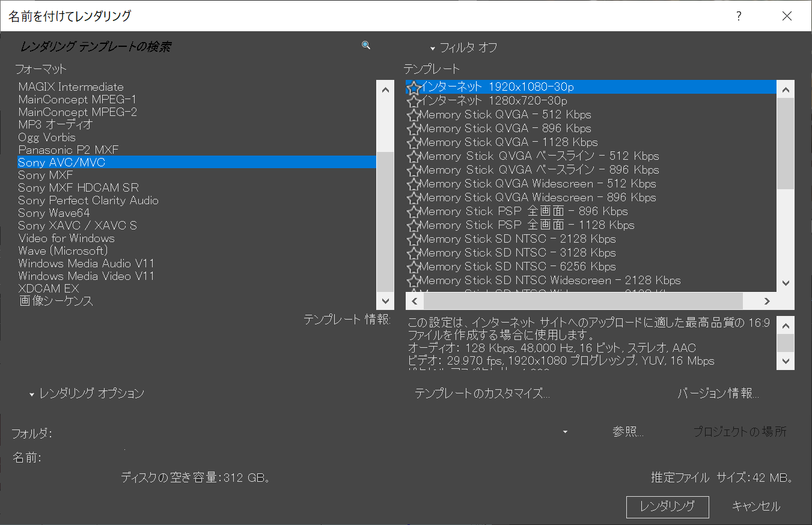812x525 pixels.
Task: Select MP3 オーディオ format
Action: pyautogui.click(x=197, y=124)
